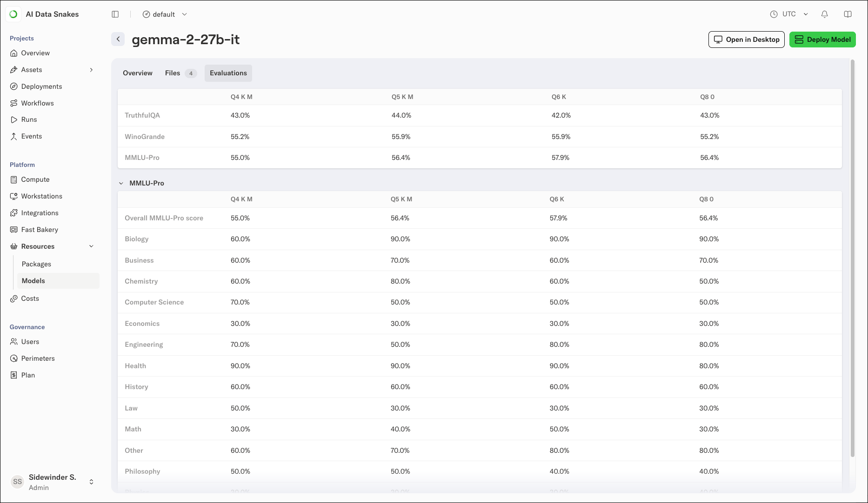
Task: Open the default project dropdown
Action: (x=165, y=14)
